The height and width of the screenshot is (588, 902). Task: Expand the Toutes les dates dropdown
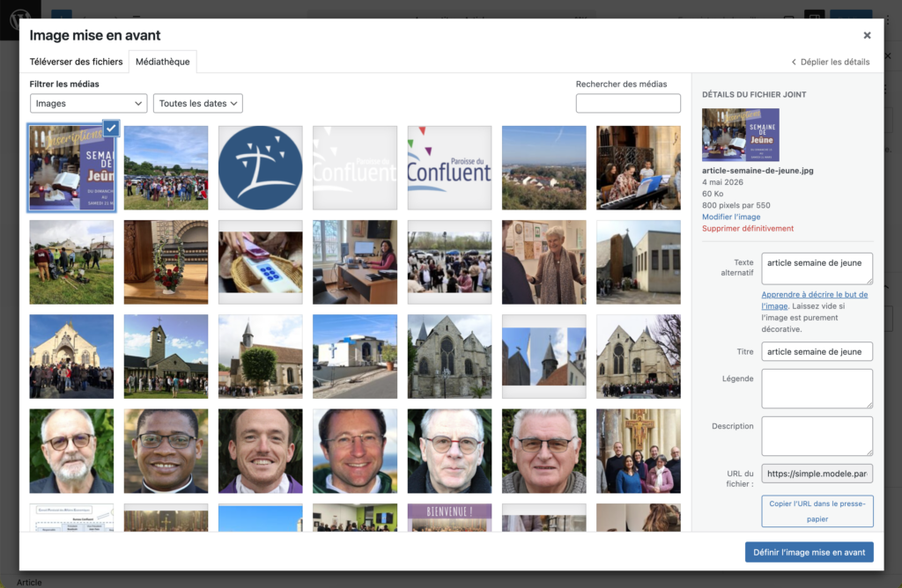(198, 104)
